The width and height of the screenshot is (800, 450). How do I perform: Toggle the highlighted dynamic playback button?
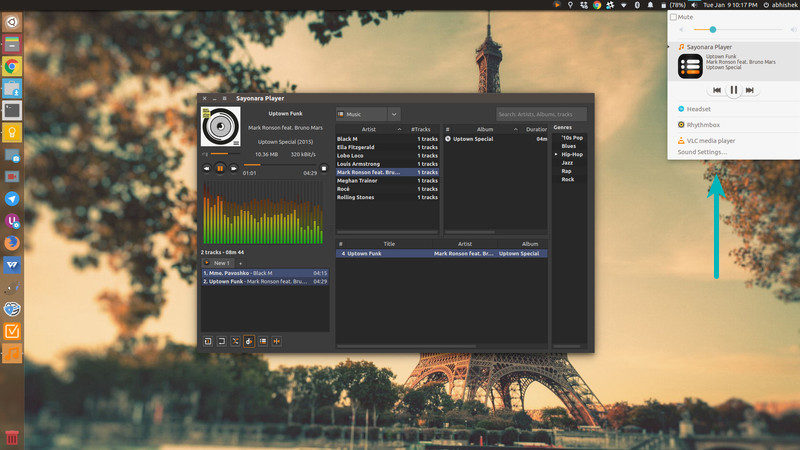click(x=249, y=341)
